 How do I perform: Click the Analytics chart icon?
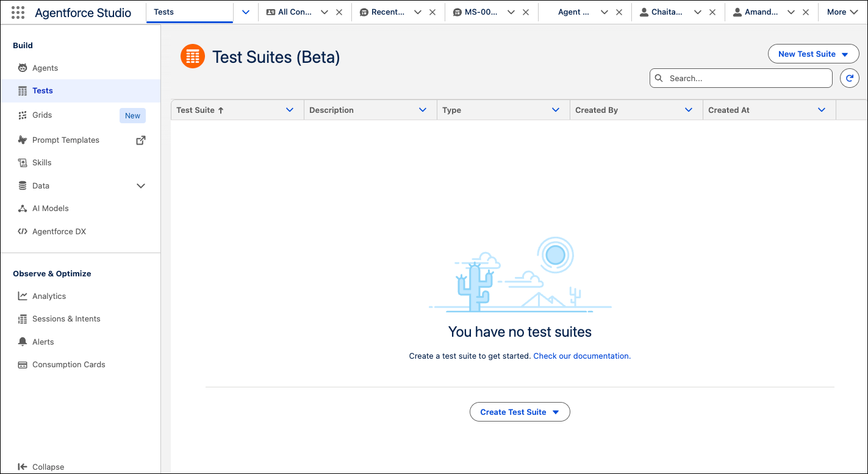[x=23, y=296]
